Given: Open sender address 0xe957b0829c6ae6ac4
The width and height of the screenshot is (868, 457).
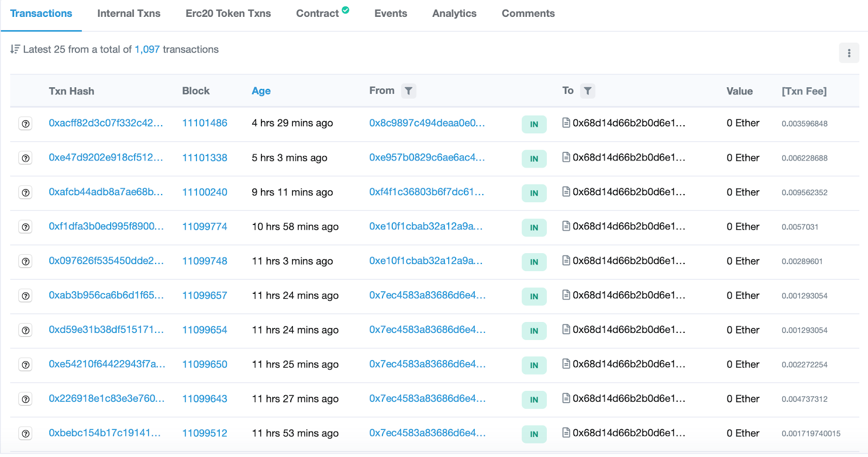Looking at the screenshot, I should 427,158.
